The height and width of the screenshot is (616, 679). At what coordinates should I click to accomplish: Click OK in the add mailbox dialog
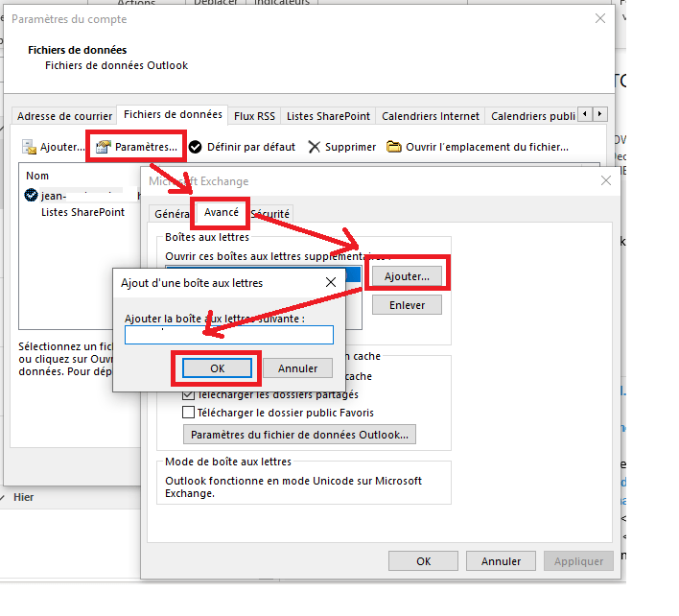point(216,368)
